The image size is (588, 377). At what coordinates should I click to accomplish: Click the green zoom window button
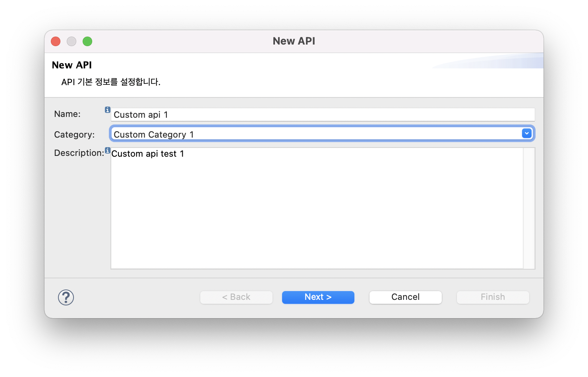click(87, 41)
